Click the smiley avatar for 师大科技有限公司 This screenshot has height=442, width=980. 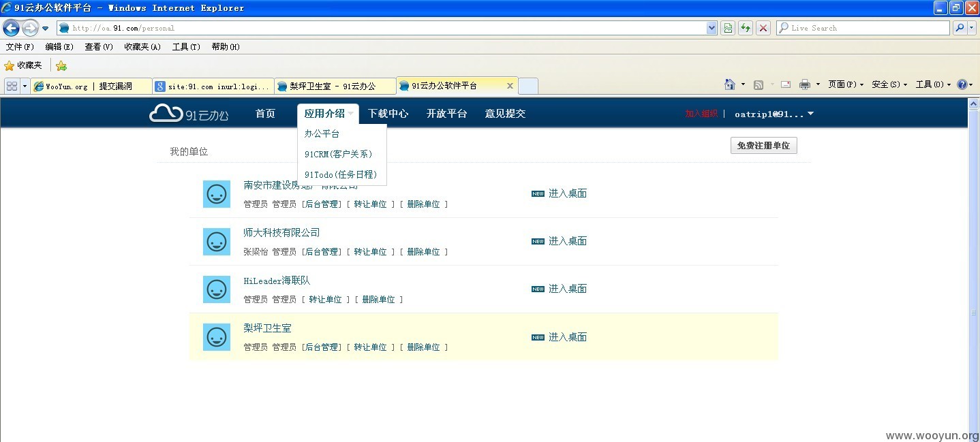click(217, 242)
